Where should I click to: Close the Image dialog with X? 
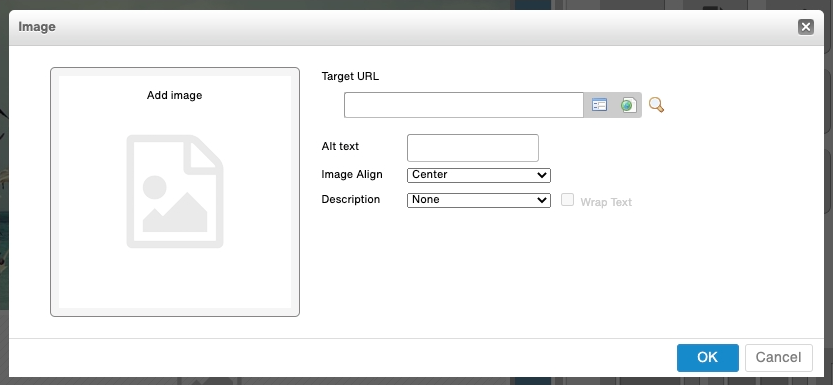[806, 27]
